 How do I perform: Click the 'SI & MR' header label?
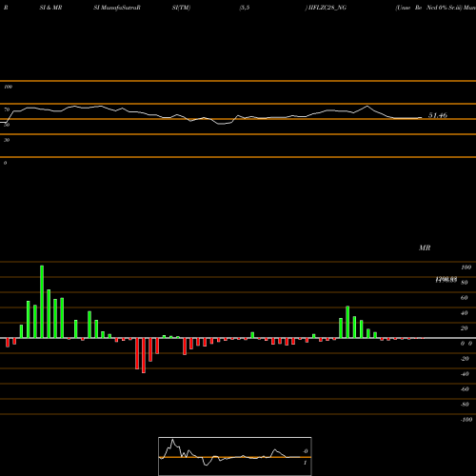pyautogui.click(x=50, y=8)
